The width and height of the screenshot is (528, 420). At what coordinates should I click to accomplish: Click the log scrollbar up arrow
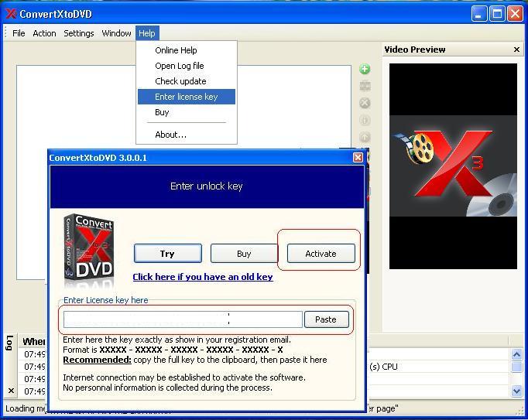pos(516,354)
